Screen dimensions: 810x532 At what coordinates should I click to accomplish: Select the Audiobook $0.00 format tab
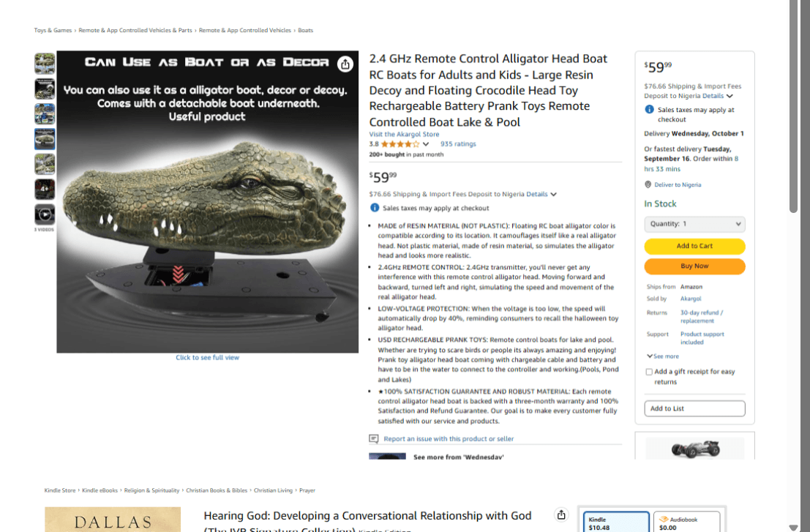coord(686,522)
